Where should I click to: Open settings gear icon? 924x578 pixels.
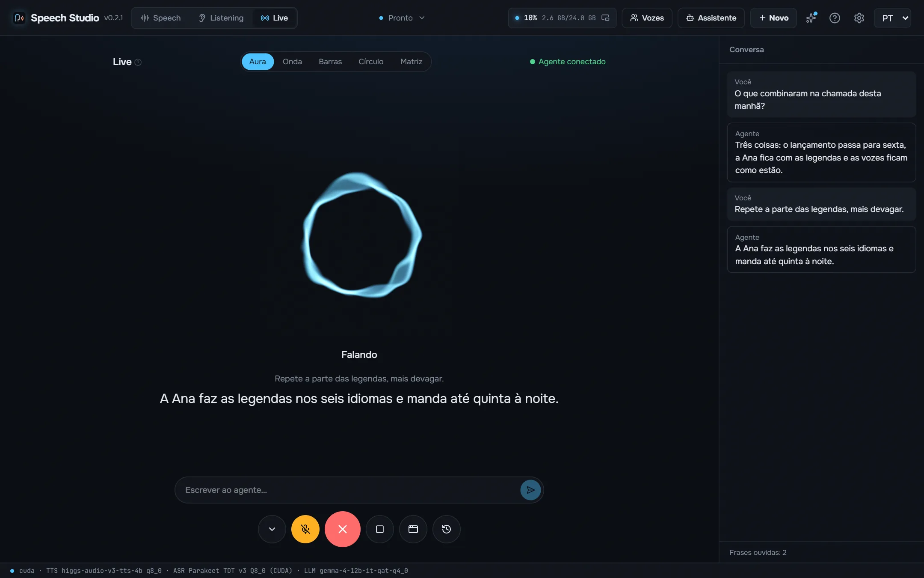tap(859, 18)
